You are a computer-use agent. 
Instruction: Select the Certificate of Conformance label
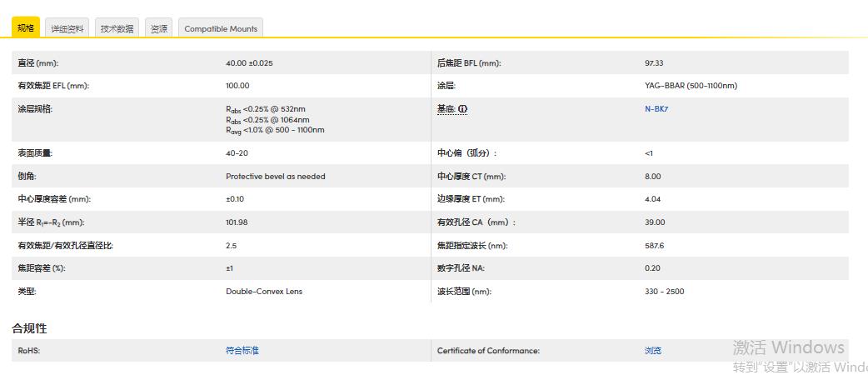[488, 351]
